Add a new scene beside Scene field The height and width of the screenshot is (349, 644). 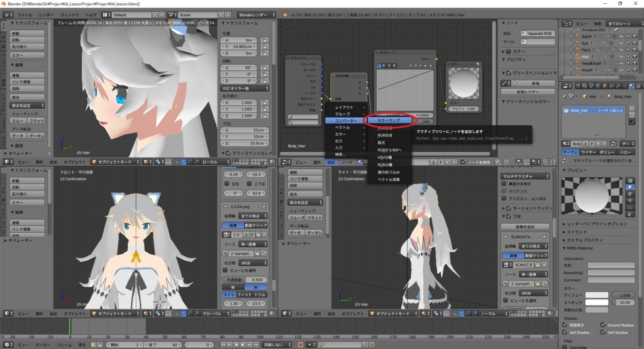pos(221,15)
